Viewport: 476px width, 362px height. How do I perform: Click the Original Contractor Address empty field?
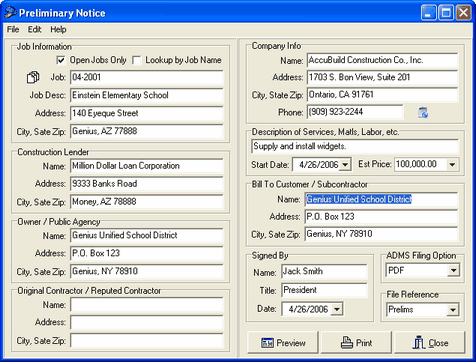click(147, 323)
